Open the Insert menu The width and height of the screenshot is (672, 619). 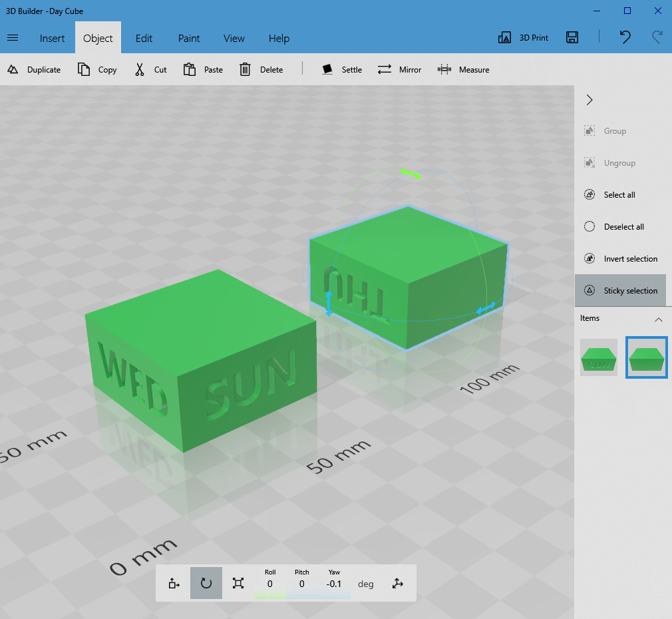coord(52,38)
